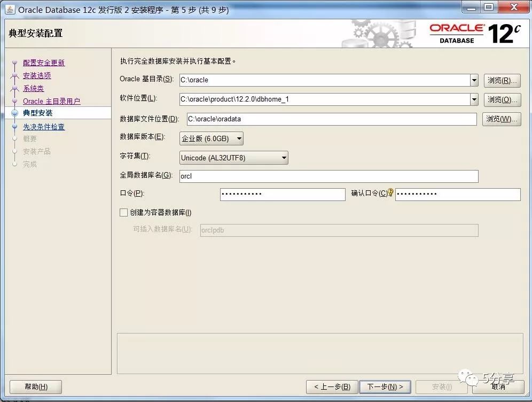The image size is (532, 402).
Task: Click the 口令 password field
Action: pyautogui.click(x=283, y=194)
